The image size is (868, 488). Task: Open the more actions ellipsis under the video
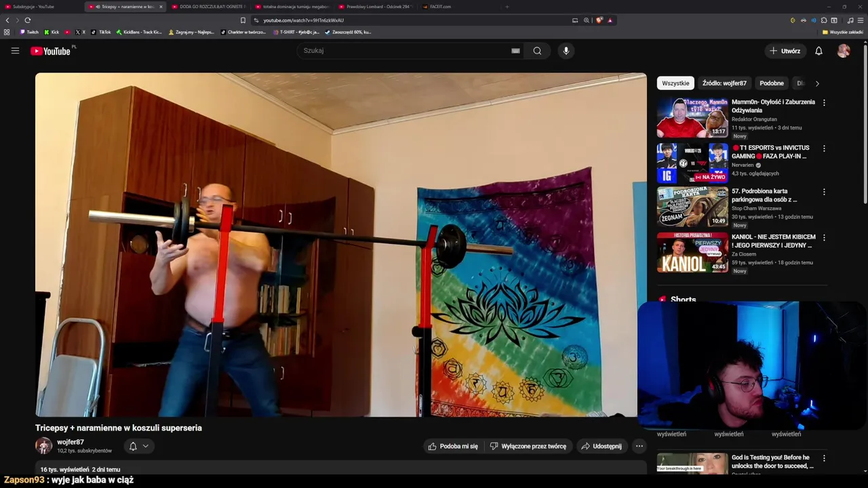[x=639, y=446]
